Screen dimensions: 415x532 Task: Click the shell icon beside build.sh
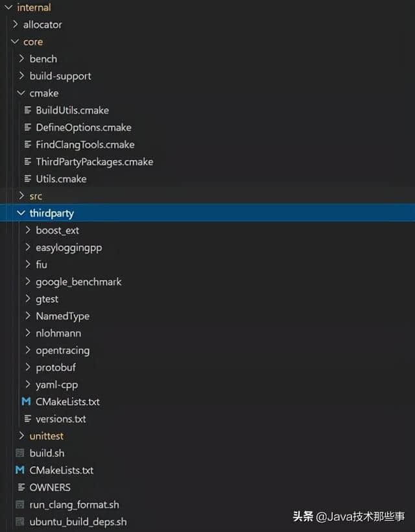click(x=20, y=453)
